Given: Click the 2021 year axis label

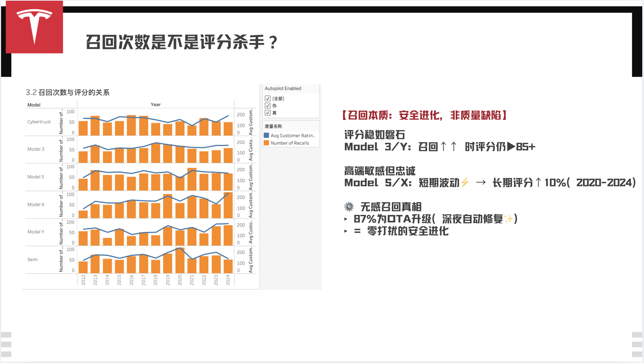Looking at the screenshot, I should 192,280.
